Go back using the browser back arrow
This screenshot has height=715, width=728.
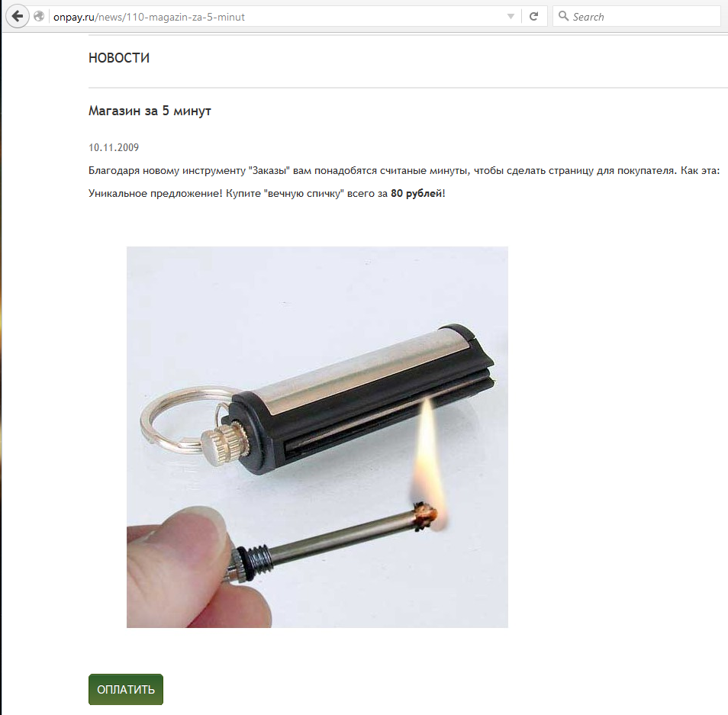(x=18, y=16)
